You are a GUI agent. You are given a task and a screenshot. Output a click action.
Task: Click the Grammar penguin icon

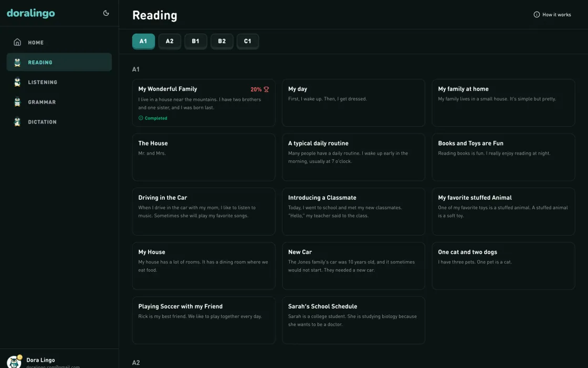tap(17, 102)
